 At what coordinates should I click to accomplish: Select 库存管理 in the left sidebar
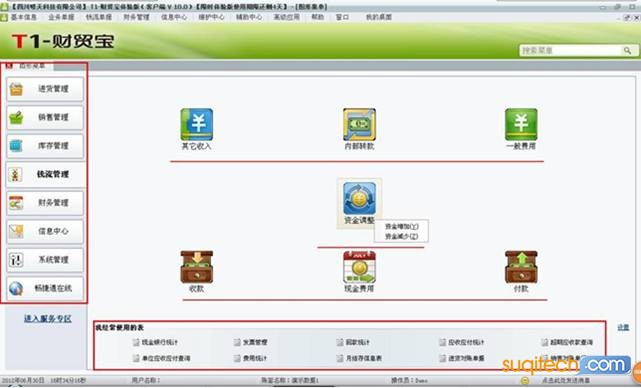[45, 146]
